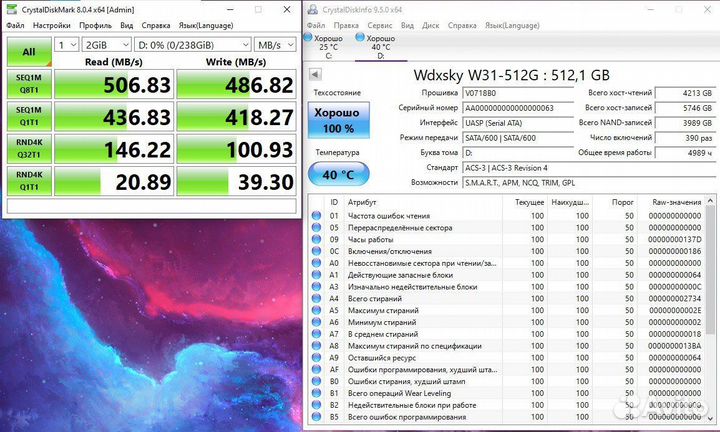Click the Атрибут column header
The image size is (720, 432).
click(422, 202)
